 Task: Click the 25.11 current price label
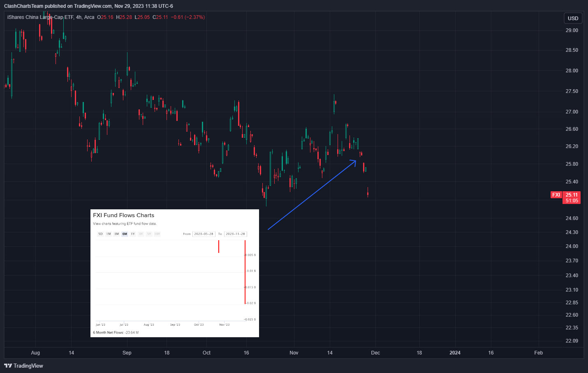click(x=572, y=195)
